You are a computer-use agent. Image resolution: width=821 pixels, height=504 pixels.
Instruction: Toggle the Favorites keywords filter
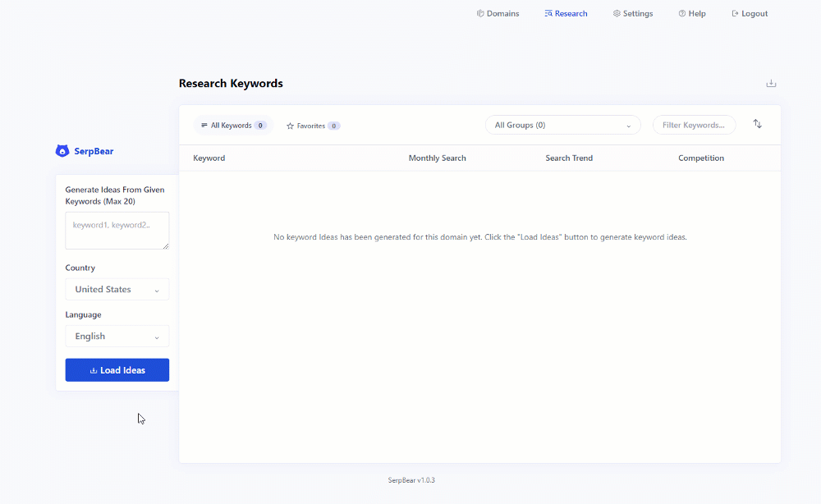[x=313, y=126]
